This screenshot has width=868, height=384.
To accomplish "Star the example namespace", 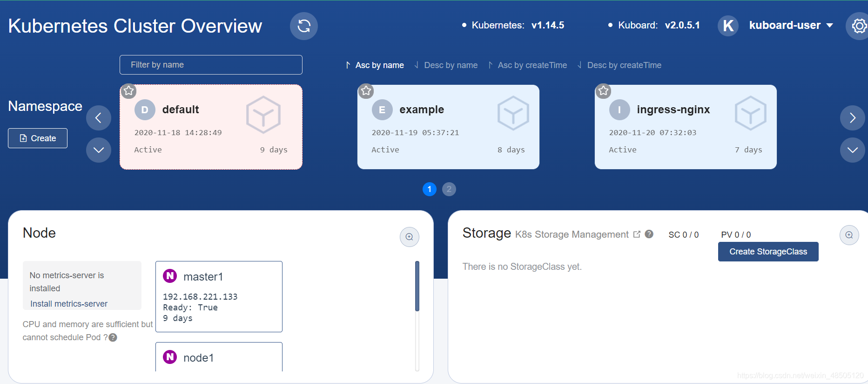I will click(366, 91).
